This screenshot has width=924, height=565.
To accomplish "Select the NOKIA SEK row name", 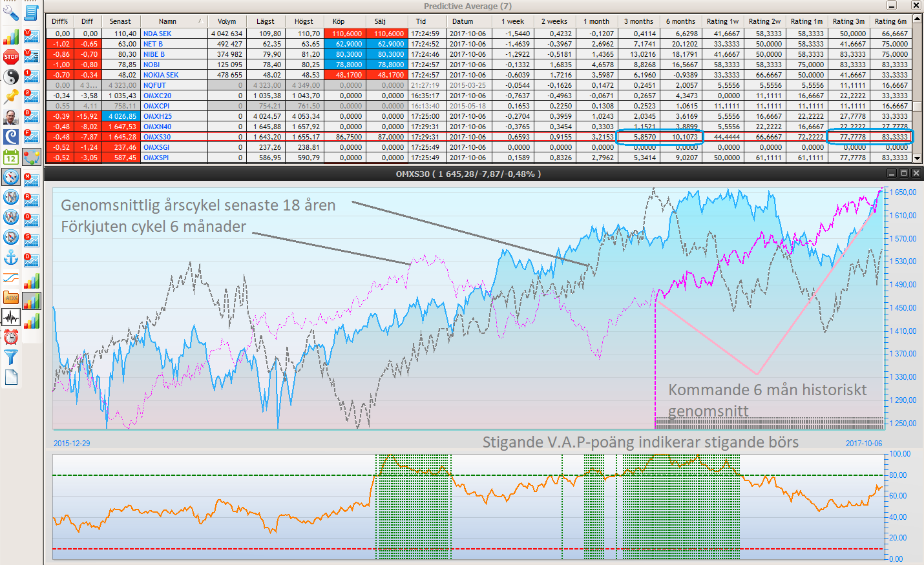I will [161, 75].
